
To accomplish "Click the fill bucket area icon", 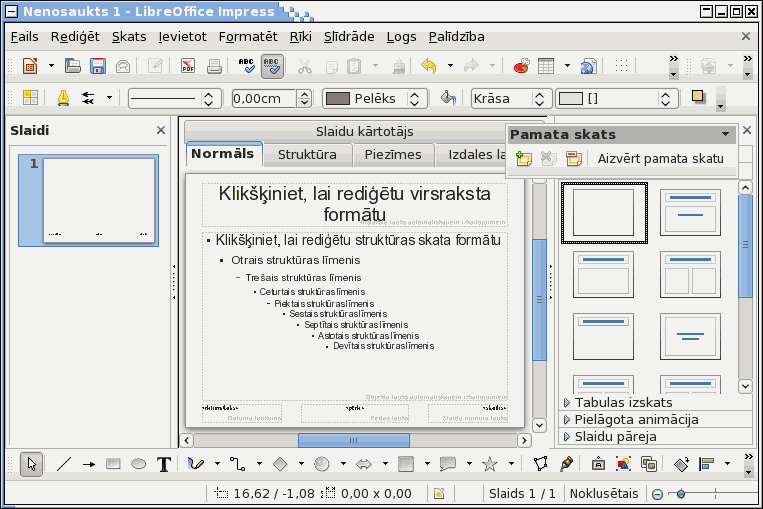I will pyautogui.click(x=448, y=98).
